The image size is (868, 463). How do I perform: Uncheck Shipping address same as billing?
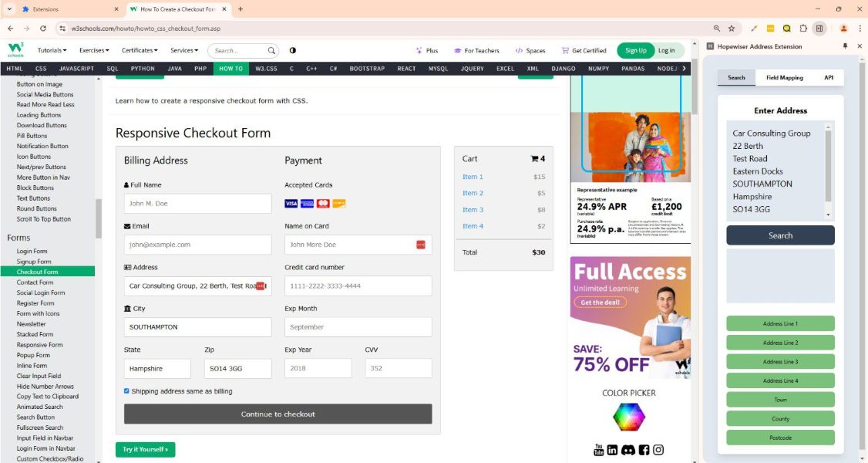[x=127, y=391]
